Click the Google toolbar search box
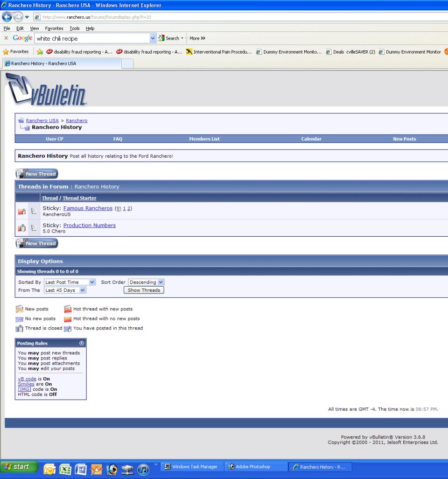Screen dimensions: 448x479 tap(92, 38)
